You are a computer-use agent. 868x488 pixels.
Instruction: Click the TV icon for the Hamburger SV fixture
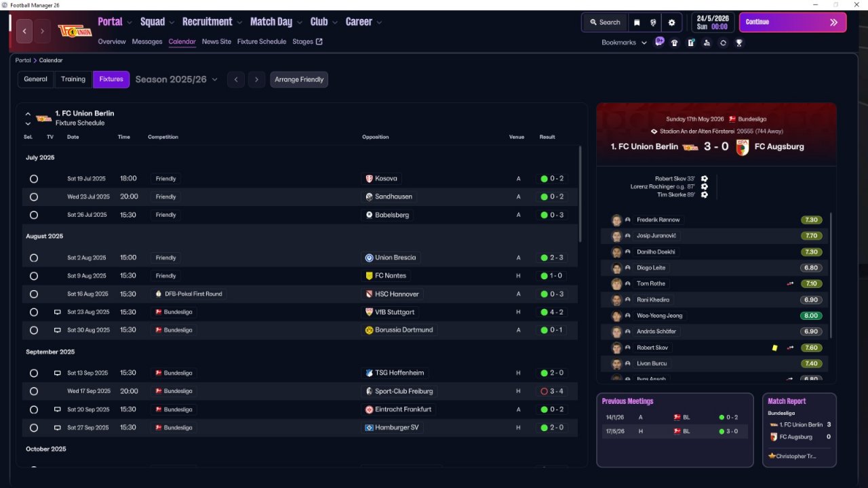(58, 428)
